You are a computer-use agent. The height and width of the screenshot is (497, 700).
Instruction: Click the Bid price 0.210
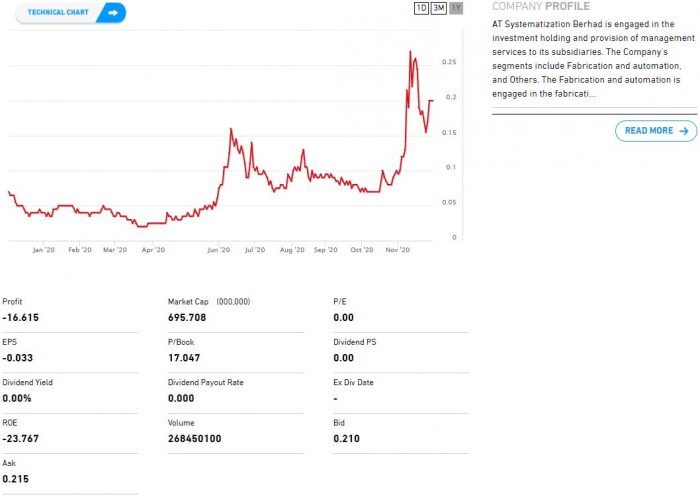[346, 438]
